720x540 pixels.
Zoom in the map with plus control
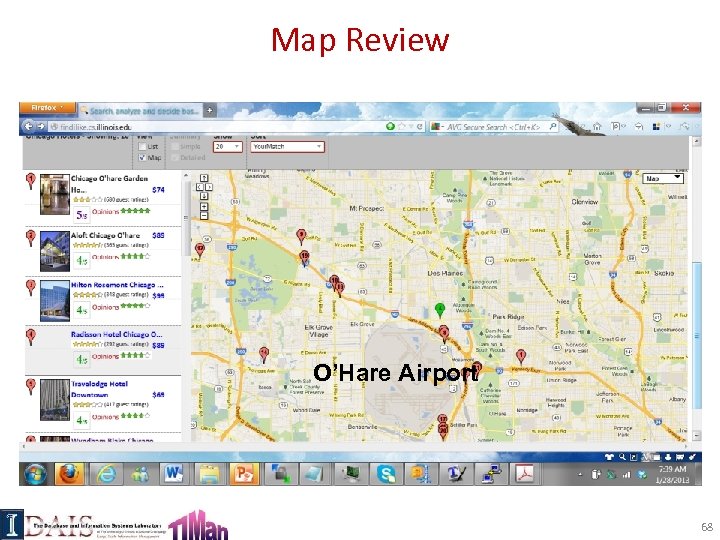204,207
